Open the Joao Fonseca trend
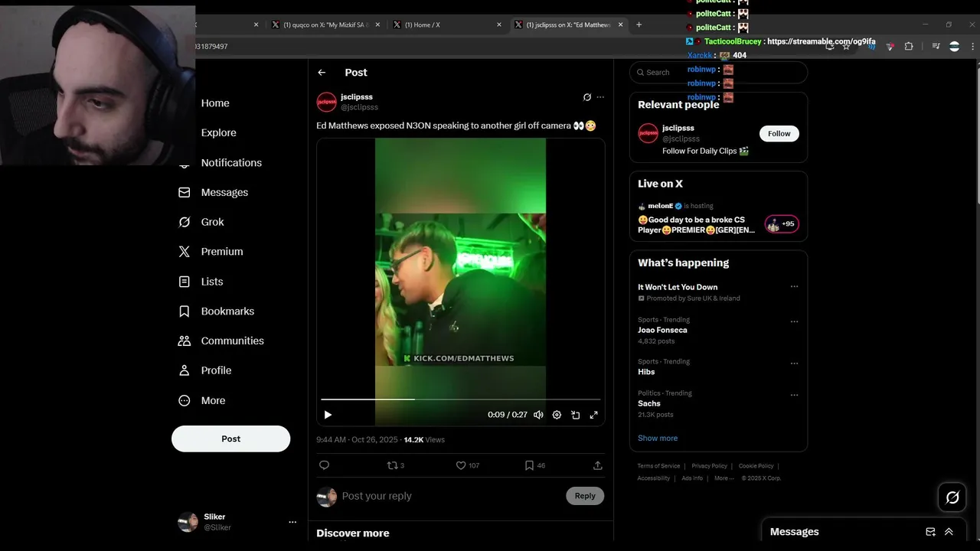 pos(664,330)
